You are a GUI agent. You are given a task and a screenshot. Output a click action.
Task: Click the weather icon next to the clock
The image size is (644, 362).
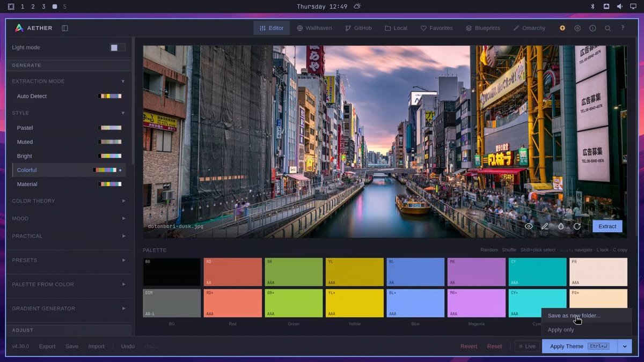coord(357,6)
